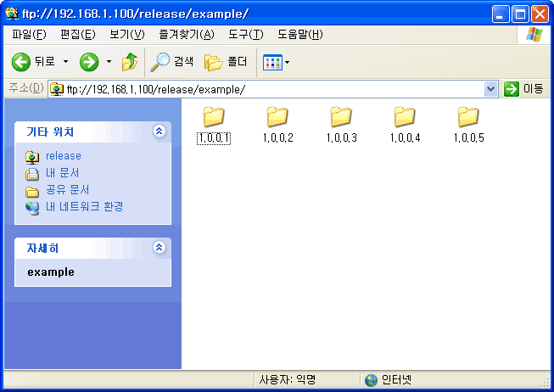Open the 파일(F) menu
The width and height of the screenshot is (554, 392).
point(30,34)
